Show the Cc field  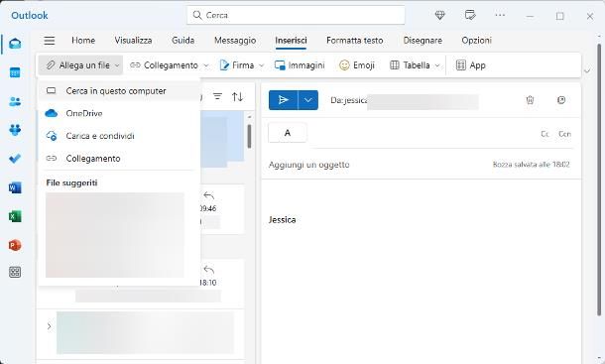click(544, 134)
